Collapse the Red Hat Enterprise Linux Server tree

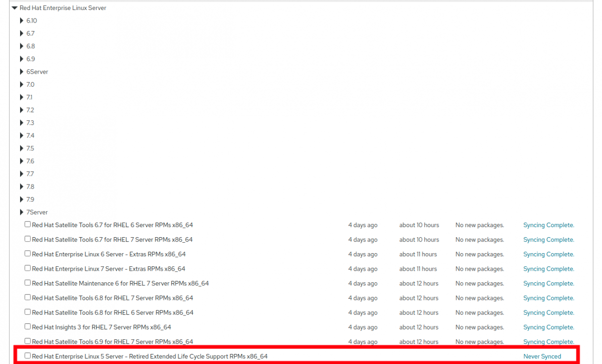pos(15,8)
